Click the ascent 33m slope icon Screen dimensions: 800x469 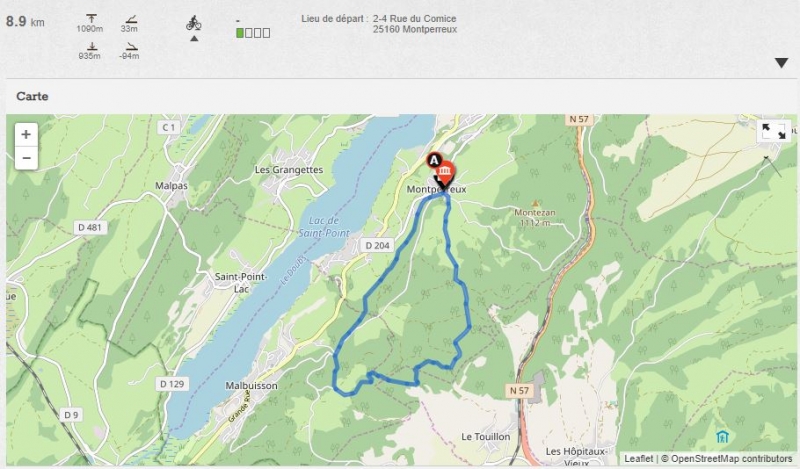pos(131,19)
